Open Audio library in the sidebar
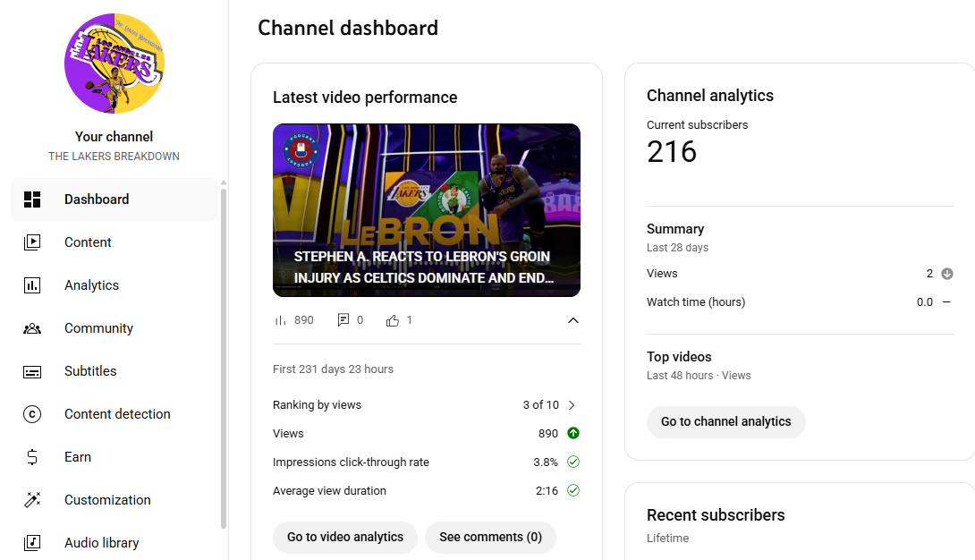Screen dimensions: 975x560 [x=114, y=543]
